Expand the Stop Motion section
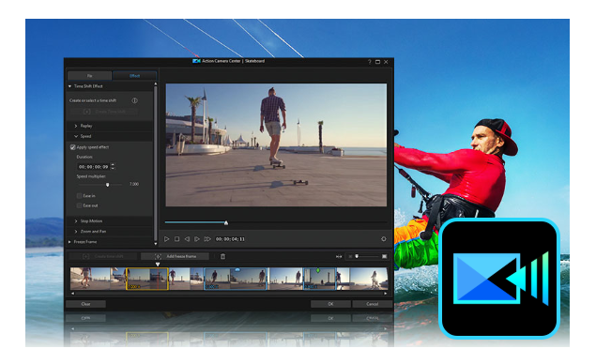This screenshot has width=596, height=364. click(76, 221)
